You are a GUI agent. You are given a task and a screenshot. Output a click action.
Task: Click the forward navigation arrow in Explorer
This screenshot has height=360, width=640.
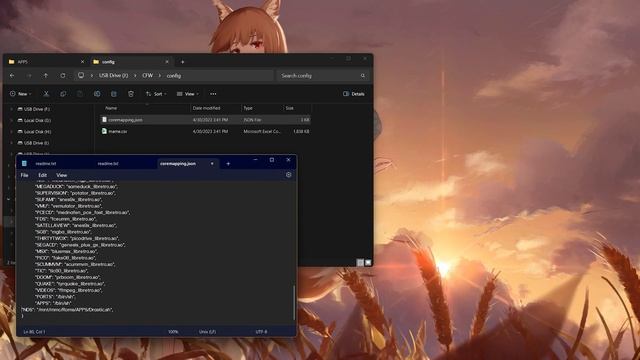(x=29, y=76)
